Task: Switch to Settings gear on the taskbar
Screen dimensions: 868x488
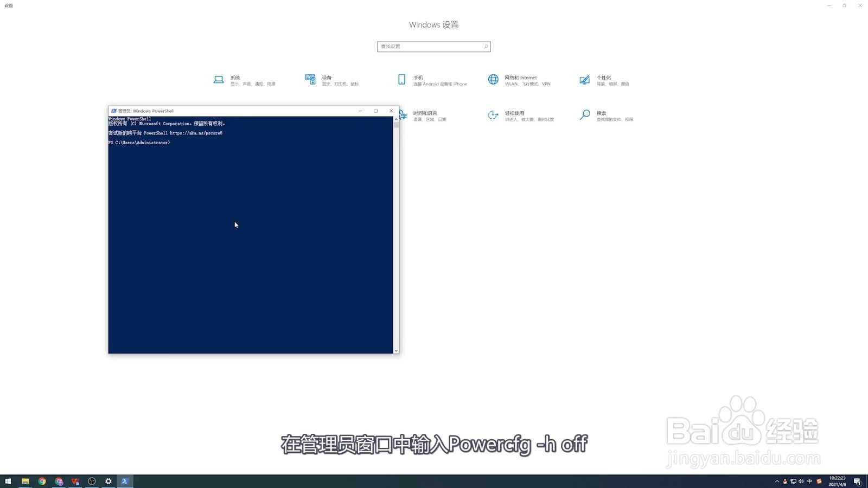Action: (x=108, y=481)
